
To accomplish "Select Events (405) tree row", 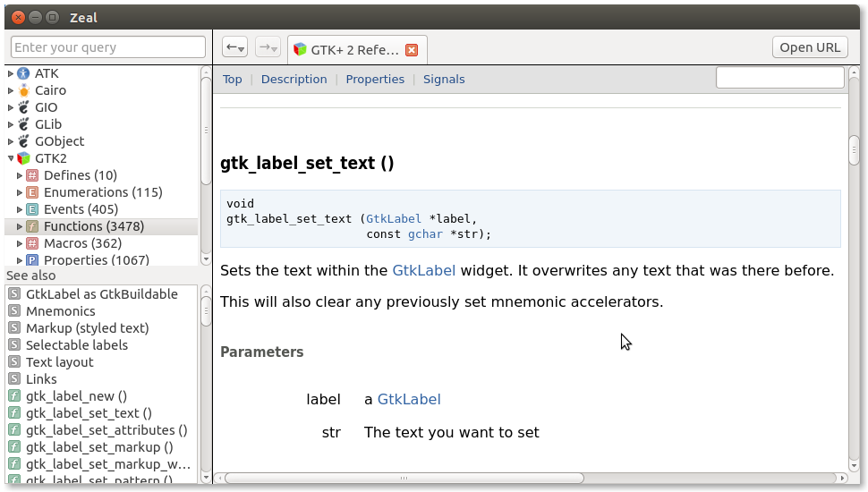I will click(x=102, y=209).
